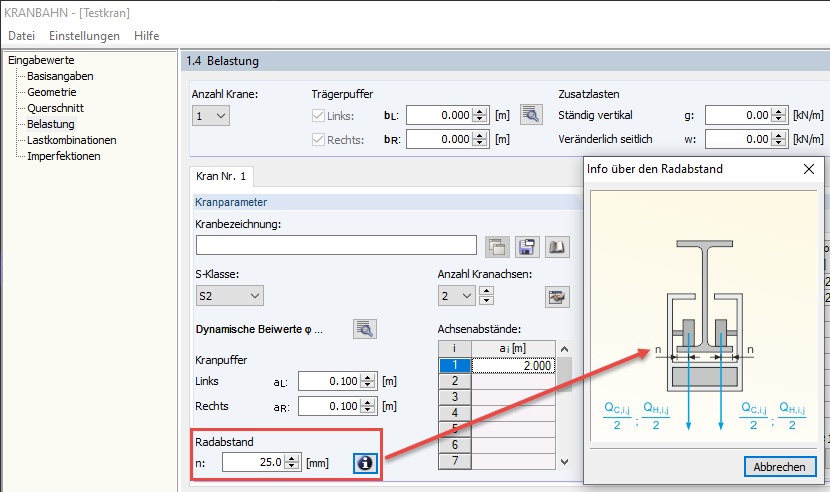
Task: Select row header 6 in Achsenabstände table
Action: [455, 445]
